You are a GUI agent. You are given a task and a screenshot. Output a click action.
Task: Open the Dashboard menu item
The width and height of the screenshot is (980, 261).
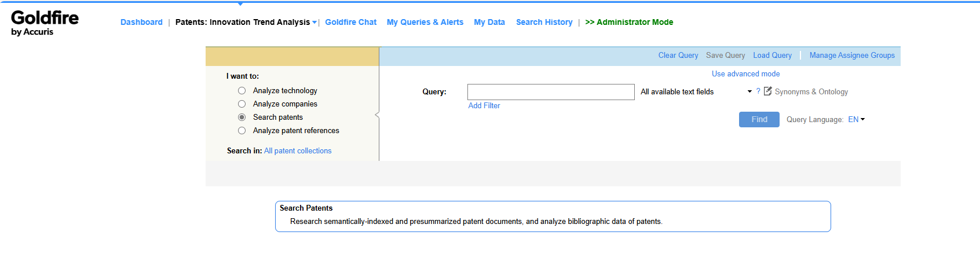[x=141, y=23]
